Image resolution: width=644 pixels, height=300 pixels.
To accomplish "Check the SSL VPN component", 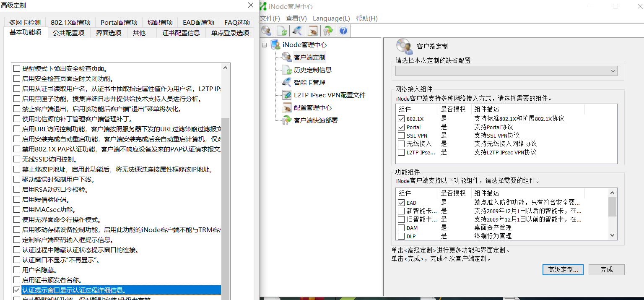I will 401,136.
